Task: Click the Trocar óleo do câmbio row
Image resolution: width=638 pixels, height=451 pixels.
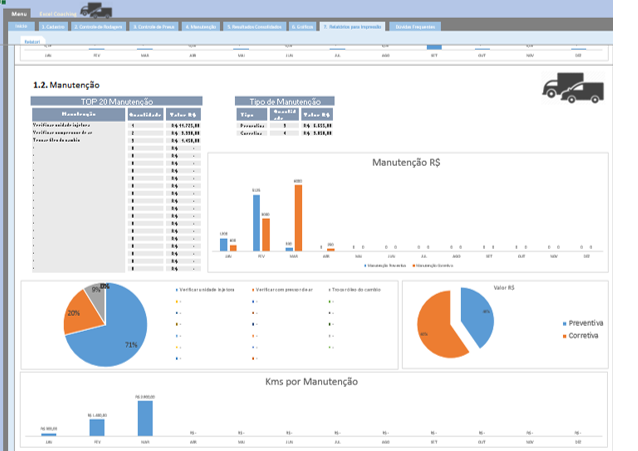Action: click(x=116, y=140)
